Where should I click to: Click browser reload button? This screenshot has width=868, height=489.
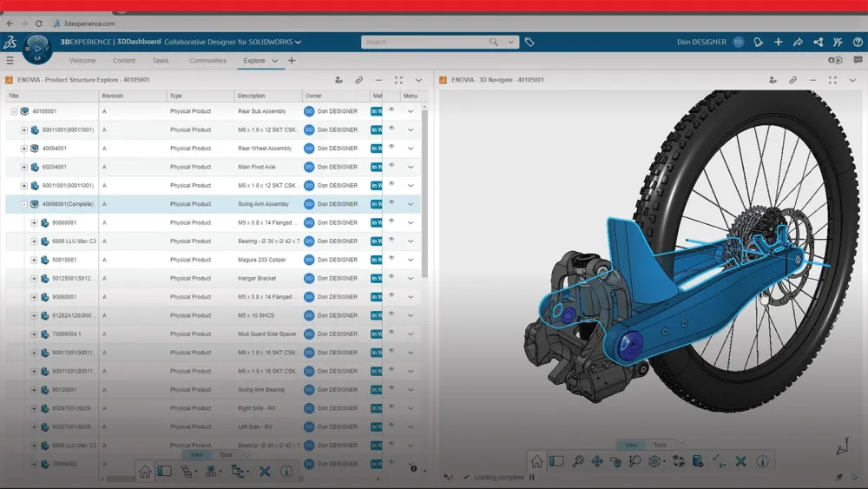tap(39, 23)
